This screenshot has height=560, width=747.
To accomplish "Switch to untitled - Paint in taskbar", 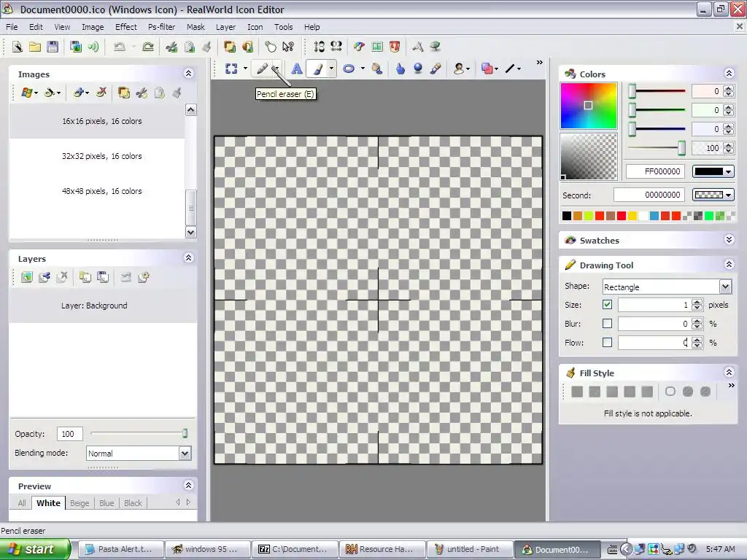I will (470, 549).
